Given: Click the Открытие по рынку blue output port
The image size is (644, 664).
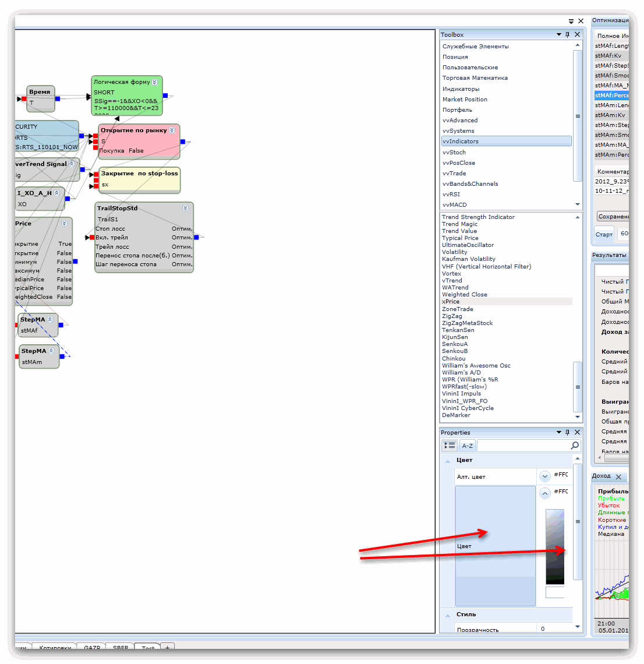Looking at the screenshot, I should coord(183,142).
